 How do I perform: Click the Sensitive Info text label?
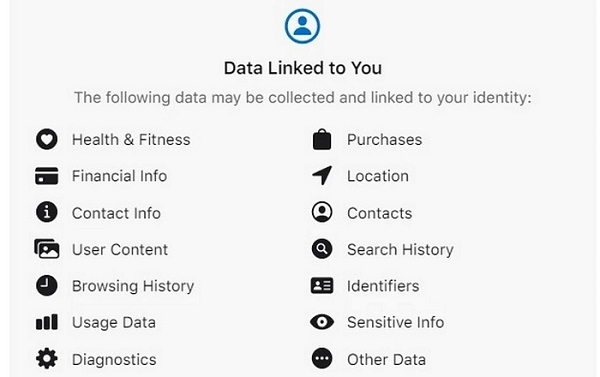point(396,322)
